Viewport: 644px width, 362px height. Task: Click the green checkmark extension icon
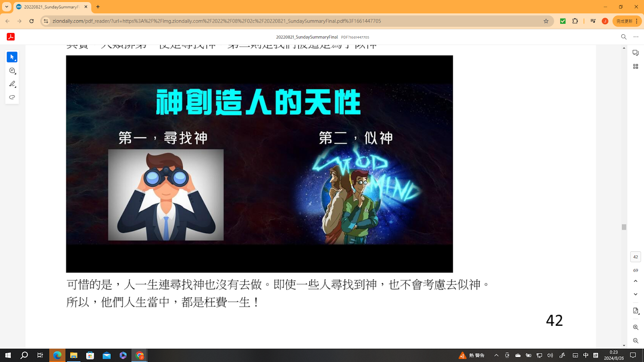pyautogui.click(x=563, y=21)
